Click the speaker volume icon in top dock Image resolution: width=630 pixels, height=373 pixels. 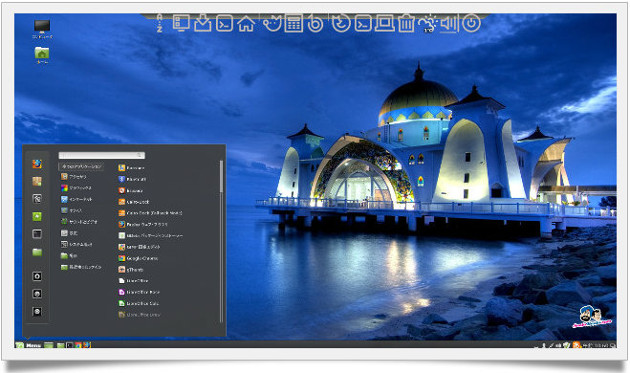[449, 23]
